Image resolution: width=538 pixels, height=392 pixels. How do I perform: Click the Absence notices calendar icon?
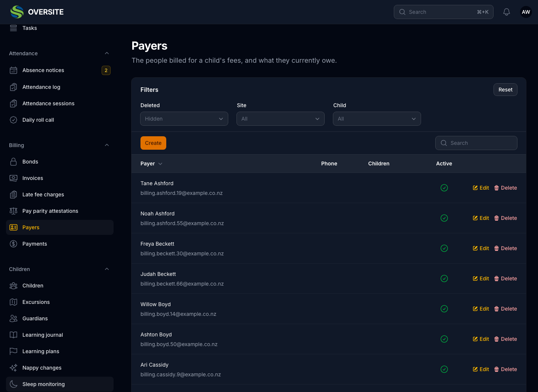pyautogui.click(x=13, y=70)
